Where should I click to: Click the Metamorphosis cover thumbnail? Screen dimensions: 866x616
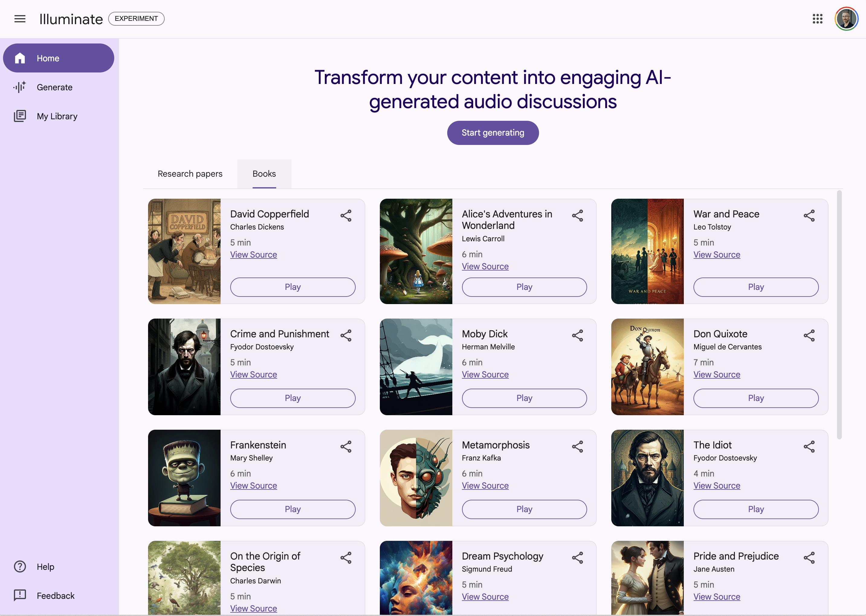pos(415,478)
